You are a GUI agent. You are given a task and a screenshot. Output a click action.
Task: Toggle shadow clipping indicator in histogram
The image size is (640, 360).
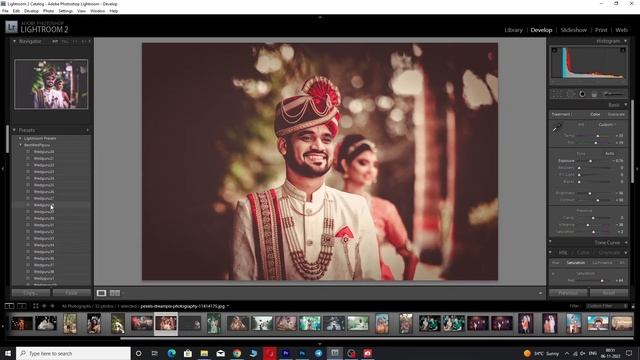(x=554, y=50)
